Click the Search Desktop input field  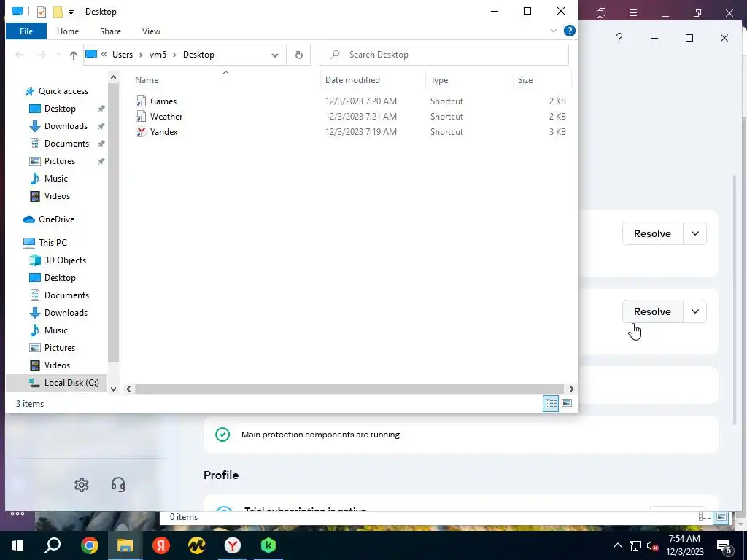click(444, 55)
